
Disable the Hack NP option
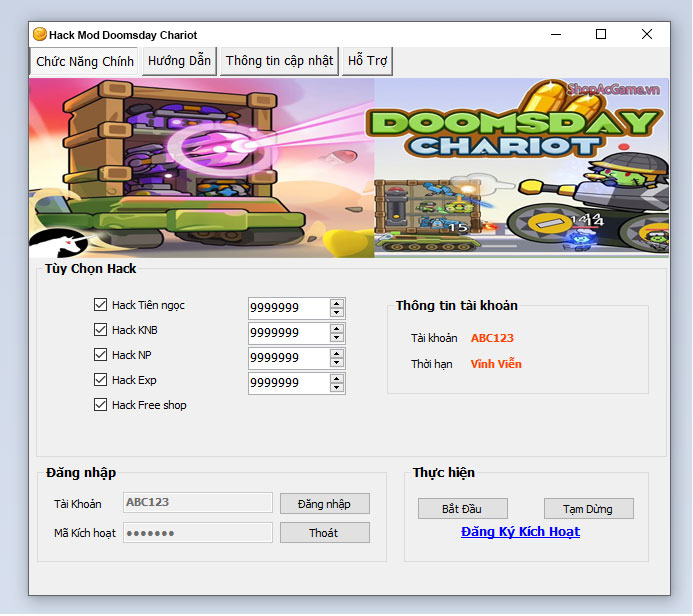click(x=100, y=354)
